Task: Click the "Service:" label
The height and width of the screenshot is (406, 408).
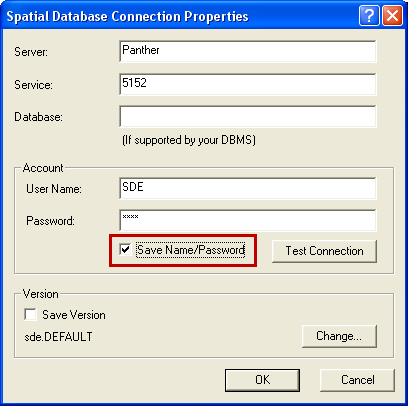Action: pos(33,85)
